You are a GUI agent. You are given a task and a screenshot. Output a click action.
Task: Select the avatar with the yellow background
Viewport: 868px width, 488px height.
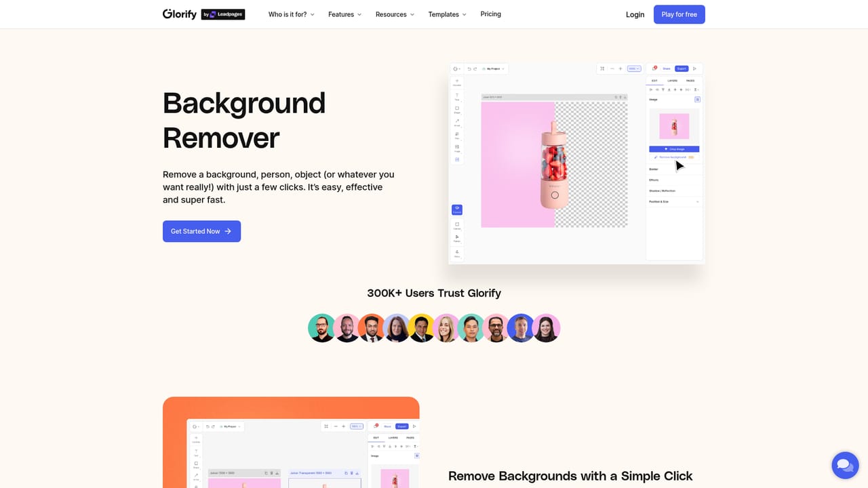tap(422, 328)
